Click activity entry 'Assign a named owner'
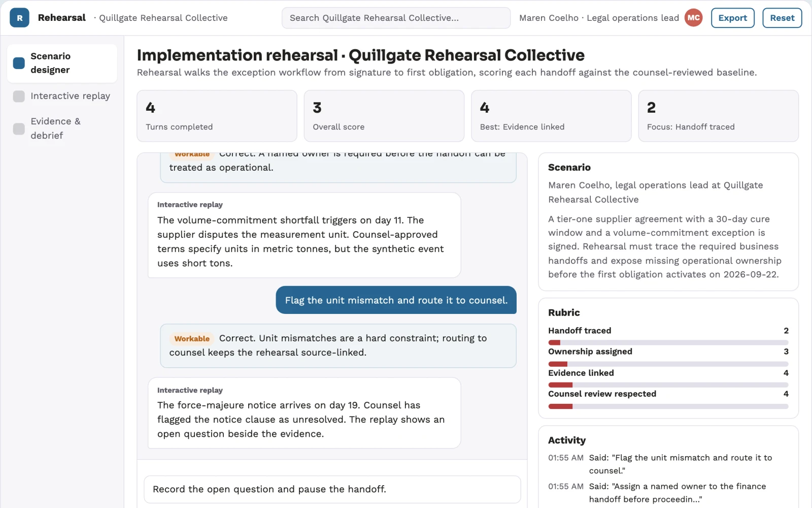This screenshot has height=508, width=812. pyautogui.click(x=668, y=493)
